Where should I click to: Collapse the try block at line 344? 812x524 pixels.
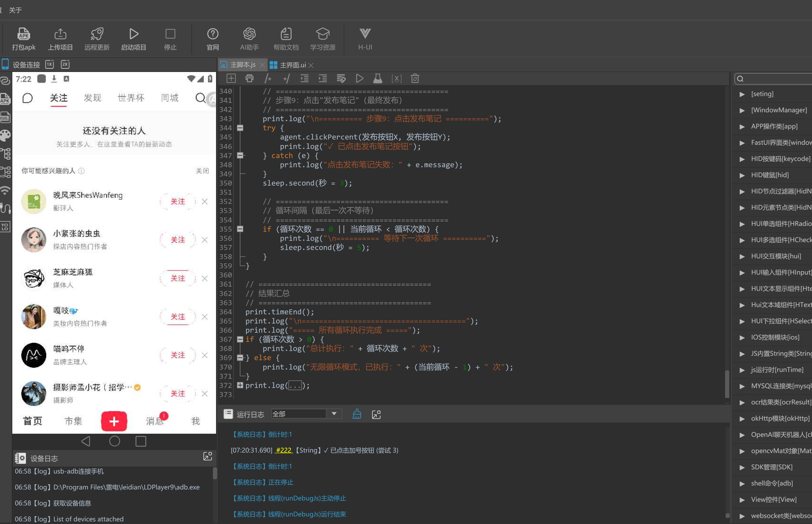point(240,128)
